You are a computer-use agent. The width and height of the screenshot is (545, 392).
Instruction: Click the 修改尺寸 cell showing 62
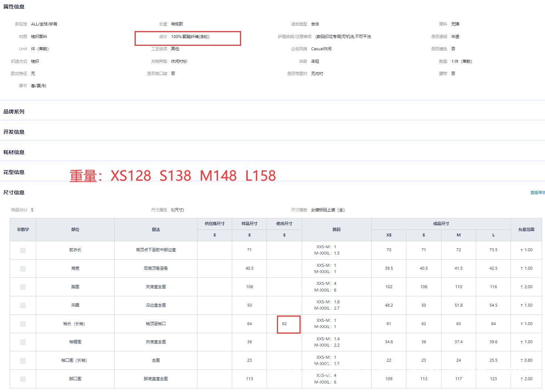(x=284, y=324)
